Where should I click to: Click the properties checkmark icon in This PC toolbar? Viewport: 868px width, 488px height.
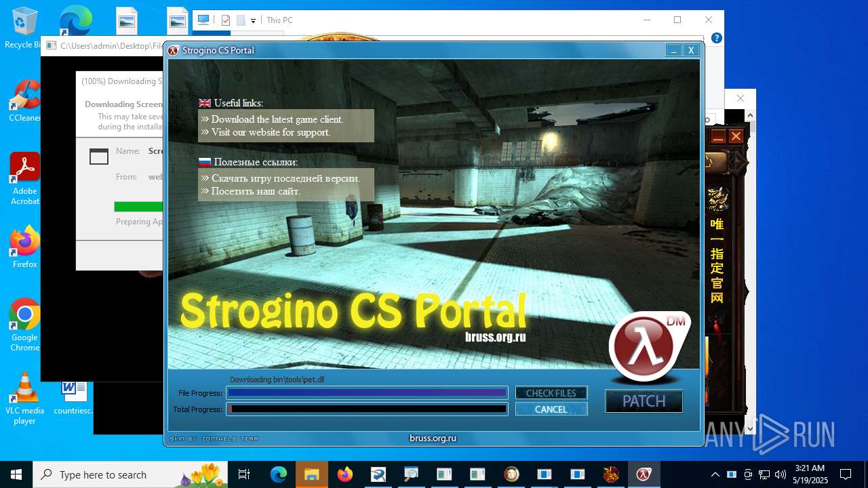(x=226, y=20)
